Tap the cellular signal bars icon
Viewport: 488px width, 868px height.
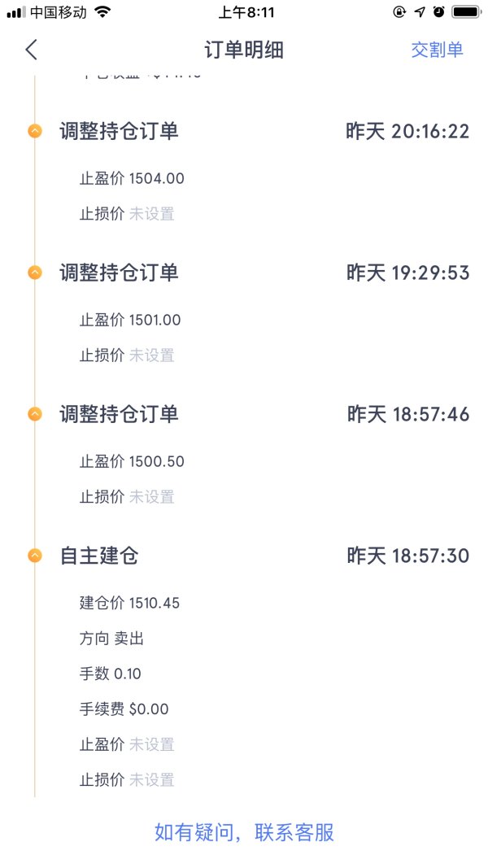point(16,12)
